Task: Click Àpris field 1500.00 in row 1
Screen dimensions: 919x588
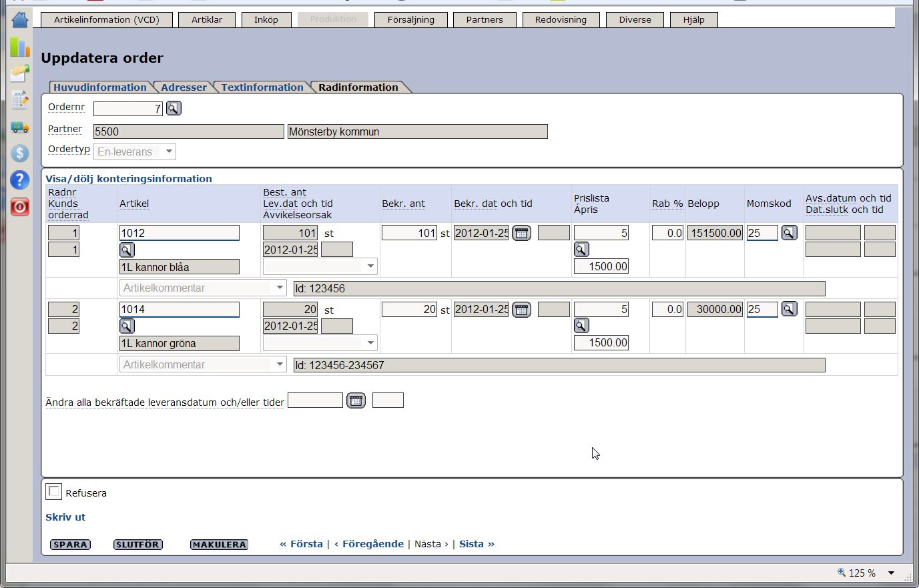Action: point(601,266)
